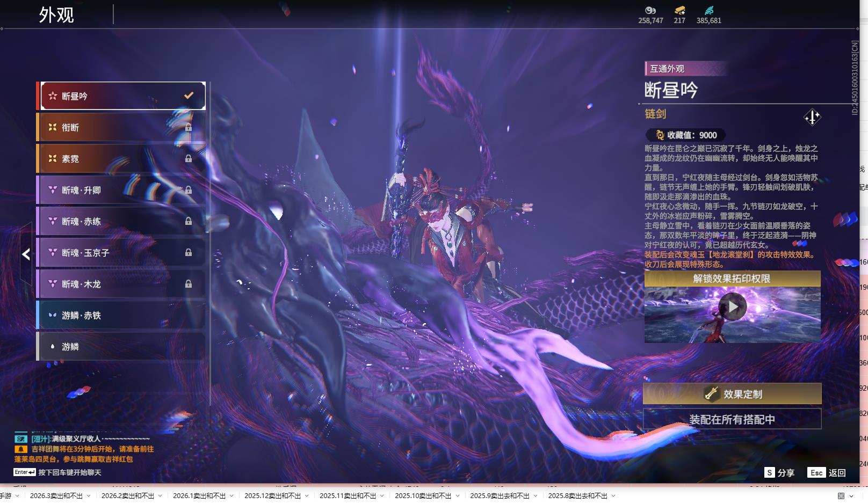Click the 游鳞 droplet rarity icon
The image size is (868, 504).
[x=53, y=347]
